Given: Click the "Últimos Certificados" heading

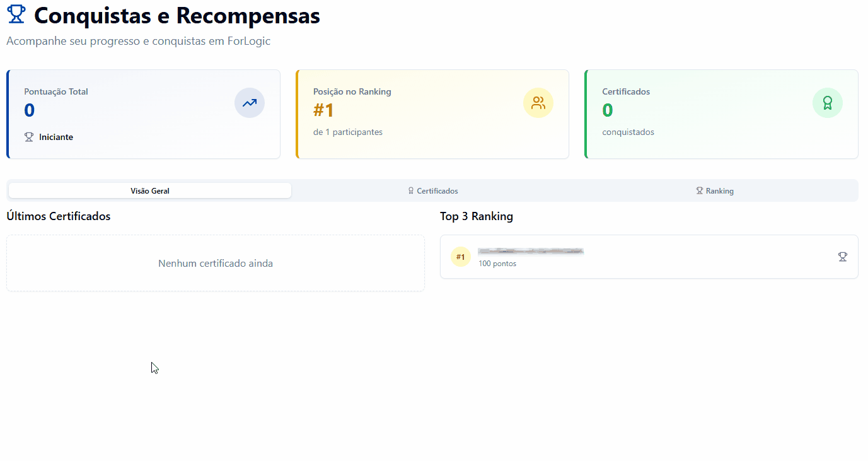Looking at the screenshot, I should pos(59,216).
